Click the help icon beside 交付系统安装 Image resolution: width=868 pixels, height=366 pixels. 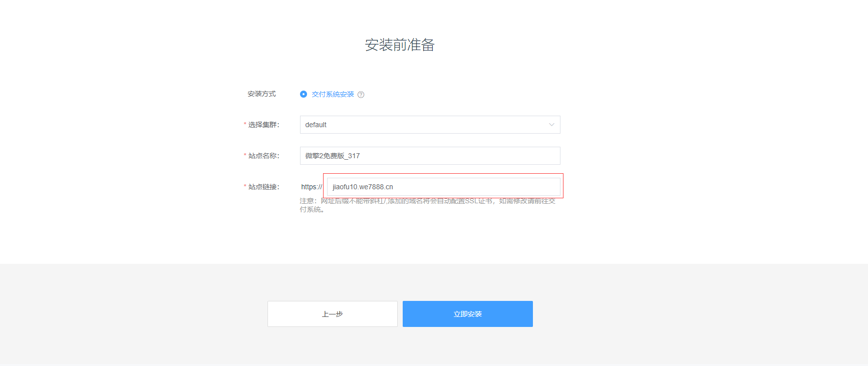[361, 95]
